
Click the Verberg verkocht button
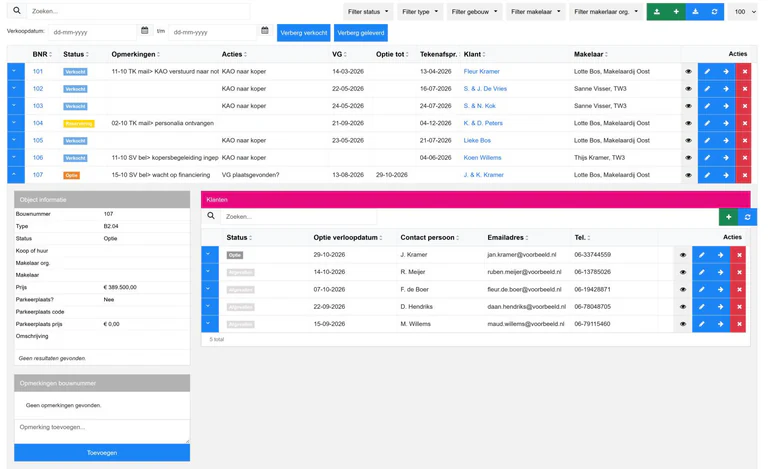tap(304, 33)
